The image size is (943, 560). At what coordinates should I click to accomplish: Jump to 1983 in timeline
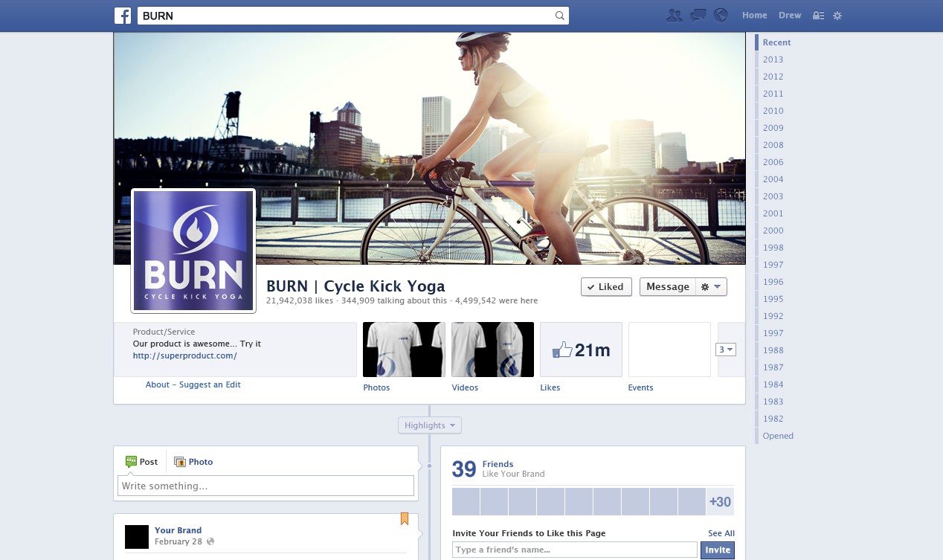[773, 402]
